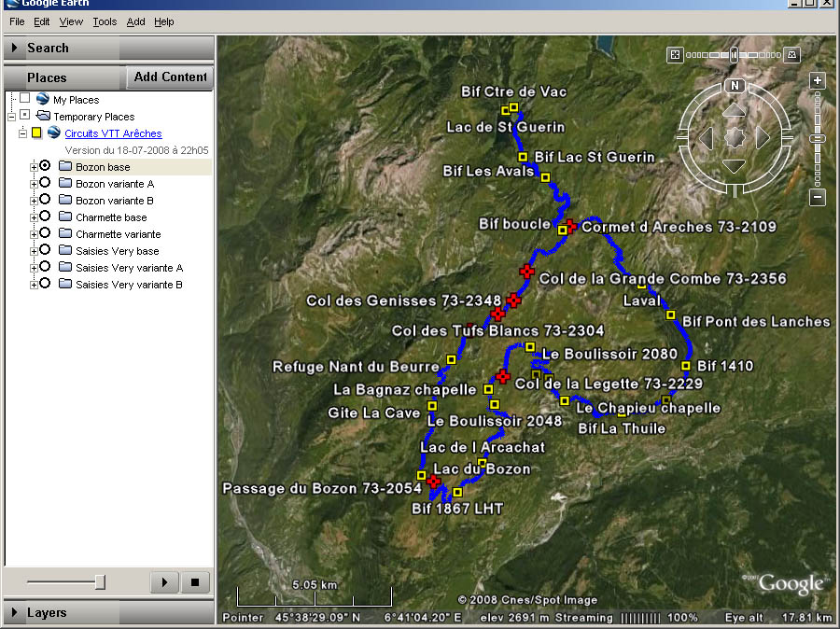This screenshot has height=629, width=840.
Task: Open the Help menu
Action: [x=164, y=22]
